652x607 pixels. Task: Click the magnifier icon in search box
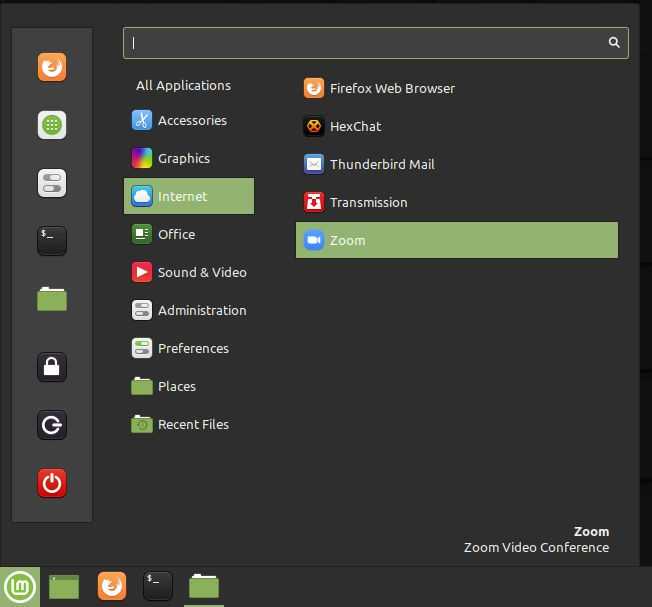pos(614,42)
